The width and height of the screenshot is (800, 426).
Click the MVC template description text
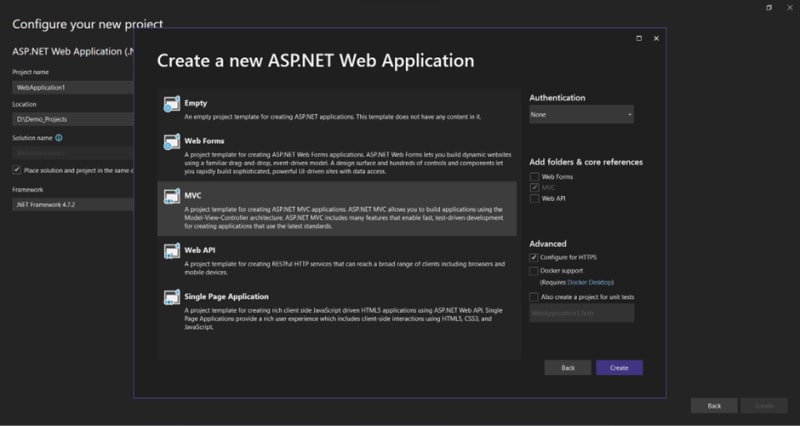coord(344,218)
